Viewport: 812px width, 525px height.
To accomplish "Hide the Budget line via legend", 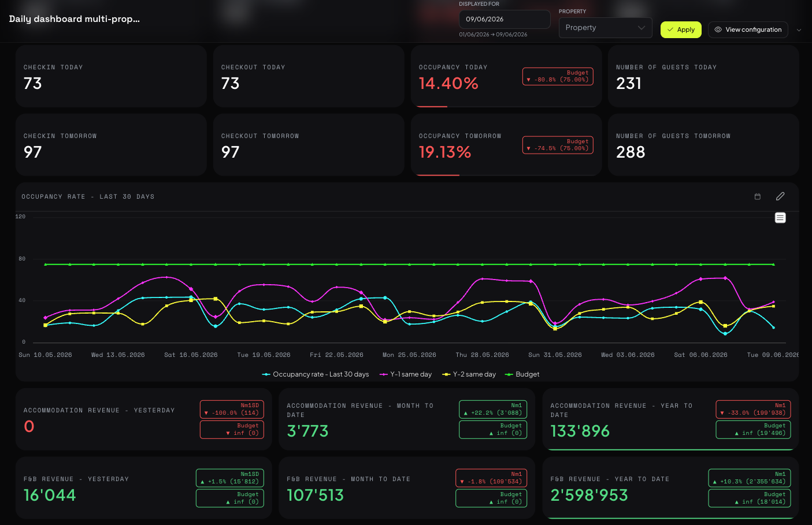I will 522,374.
